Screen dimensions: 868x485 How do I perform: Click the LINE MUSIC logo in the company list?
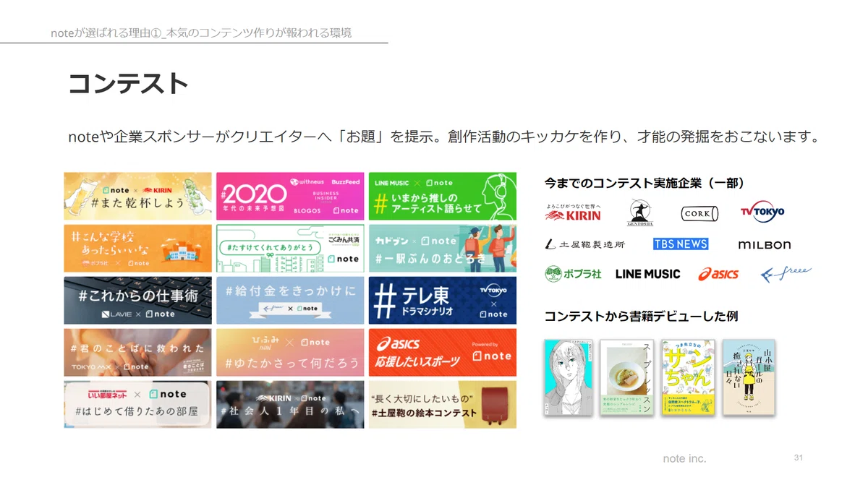(648, 274)
